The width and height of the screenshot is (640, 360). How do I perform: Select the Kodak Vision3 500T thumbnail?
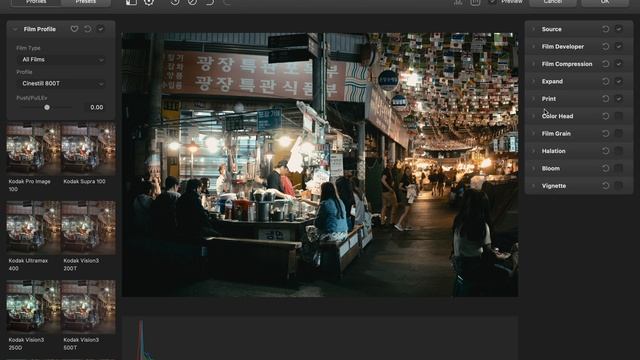(89, 307)
